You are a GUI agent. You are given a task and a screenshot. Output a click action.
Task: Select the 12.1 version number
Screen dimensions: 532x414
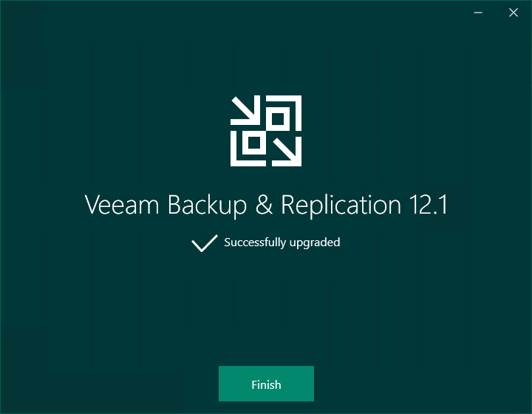coord(428,205)
